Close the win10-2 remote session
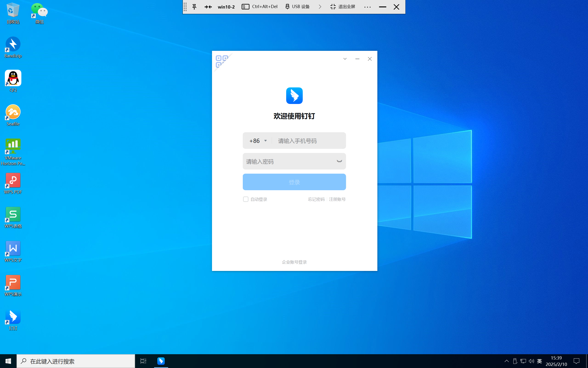Image resolution: width=588 pixels, height=368 pixels. (396, 7)
